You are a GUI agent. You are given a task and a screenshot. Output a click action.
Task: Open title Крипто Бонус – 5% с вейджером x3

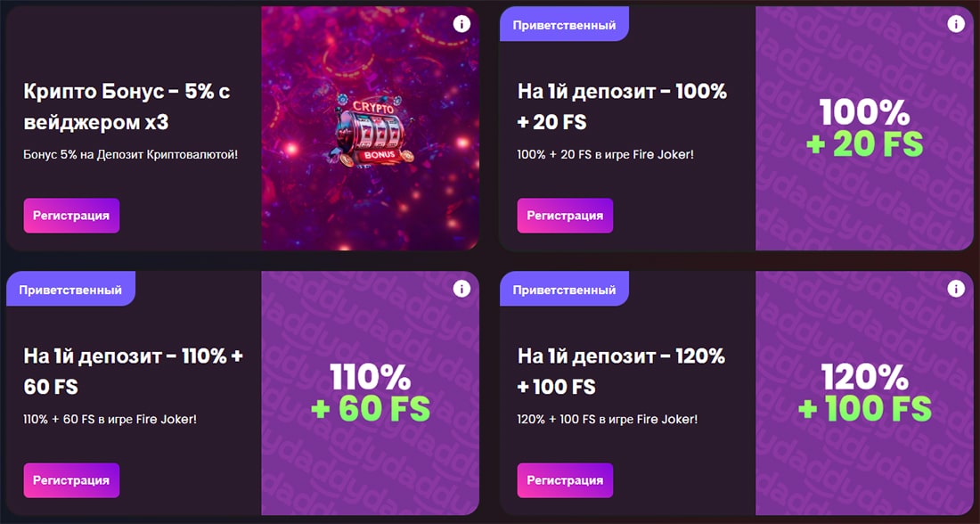[x=127, y=107]
